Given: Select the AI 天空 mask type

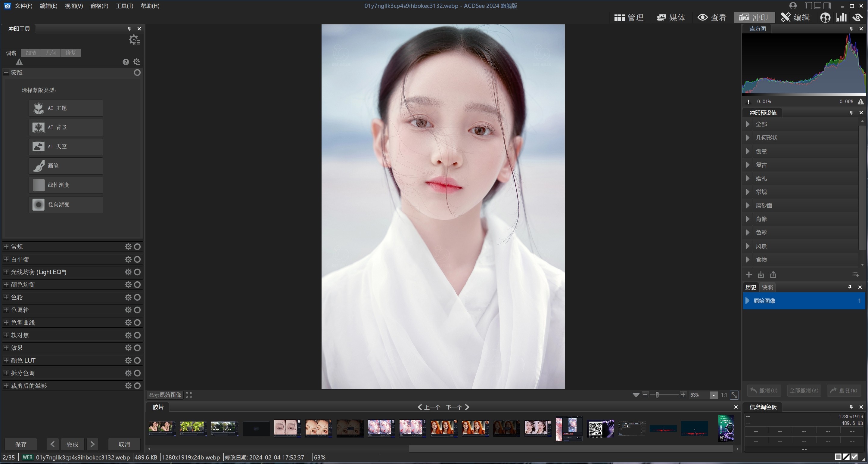Looking at the screenshot, I should (66, 147).
